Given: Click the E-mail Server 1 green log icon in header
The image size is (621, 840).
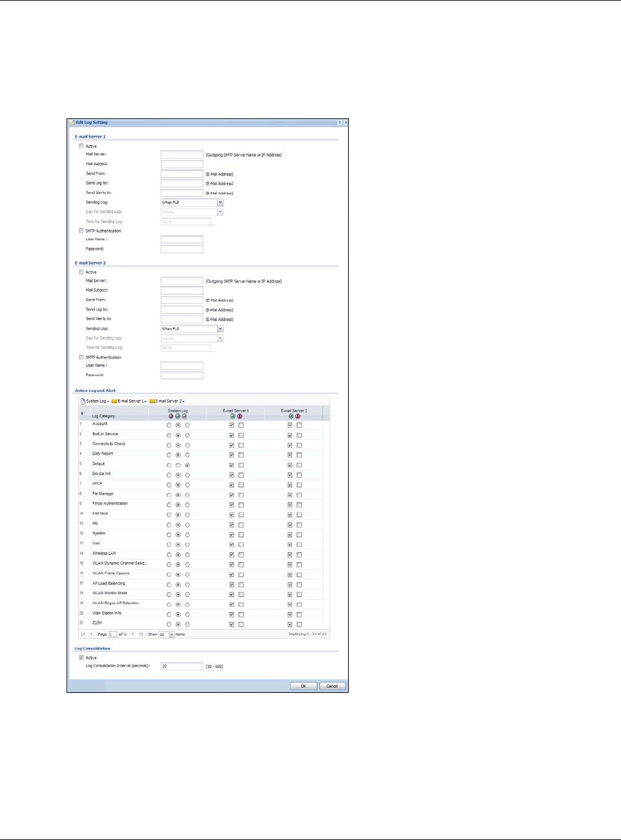Looking at the screenshot, I should click(x=232, y=416).
